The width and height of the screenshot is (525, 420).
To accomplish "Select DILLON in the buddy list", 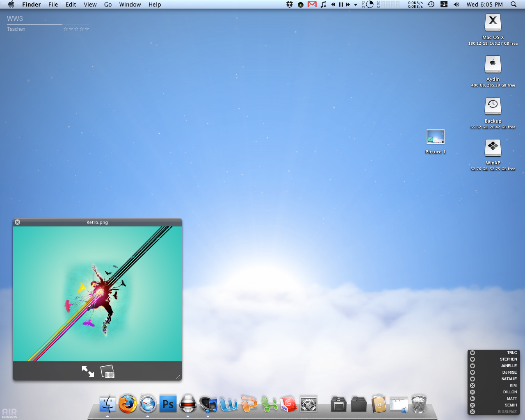I will [510, 392].
